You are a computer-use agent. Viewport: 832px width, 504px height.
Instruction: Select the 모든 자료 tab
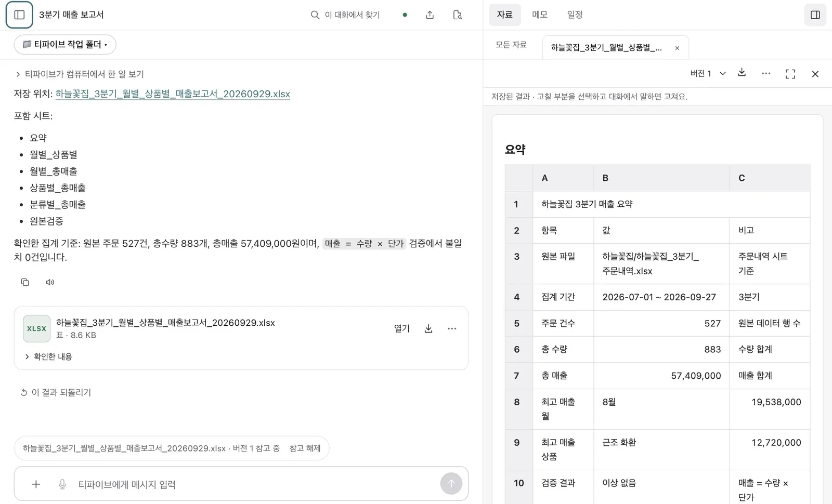511,45
